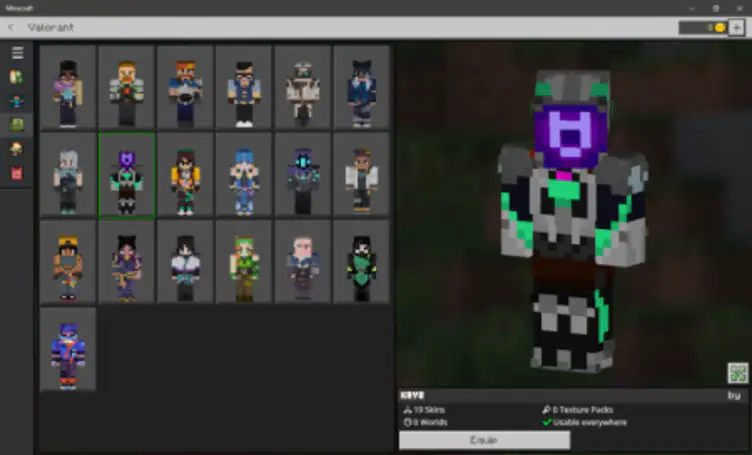Image resolution: width=752 pixels, height=455 pixels.
Task: Select the purple-jacket skin with dark hat
Action: [x=68, y=87]
